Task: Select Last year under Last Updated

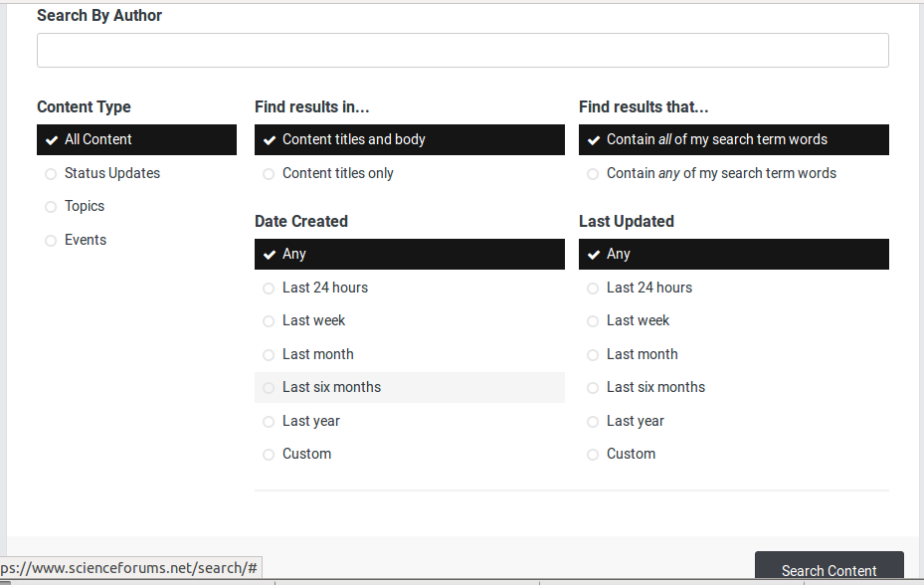Action: pyautogui.click(x=635, y=421)
